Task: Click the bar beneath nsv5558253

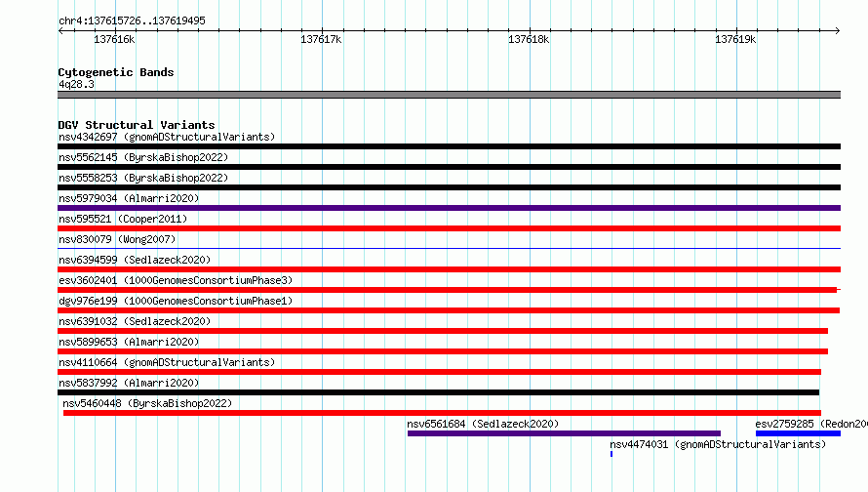Action: [x=449, y=187]
